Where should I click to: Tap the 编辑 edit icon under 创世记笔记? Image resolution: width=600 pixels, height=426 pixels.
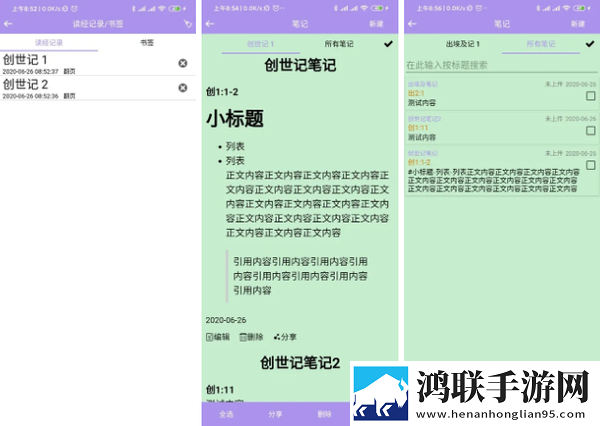[x=218, y=337]
